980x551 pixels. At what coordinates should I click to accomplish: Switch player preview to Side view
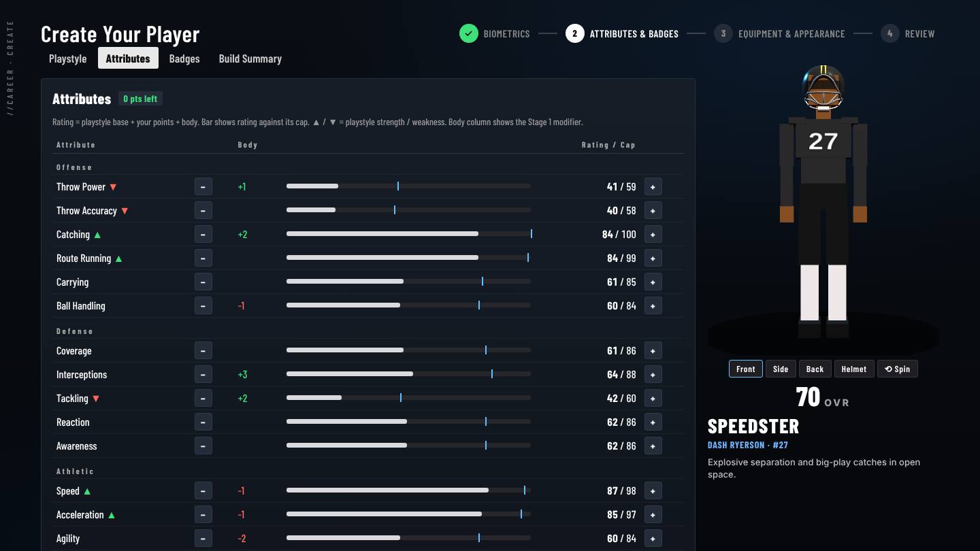(x=781, y=369)
